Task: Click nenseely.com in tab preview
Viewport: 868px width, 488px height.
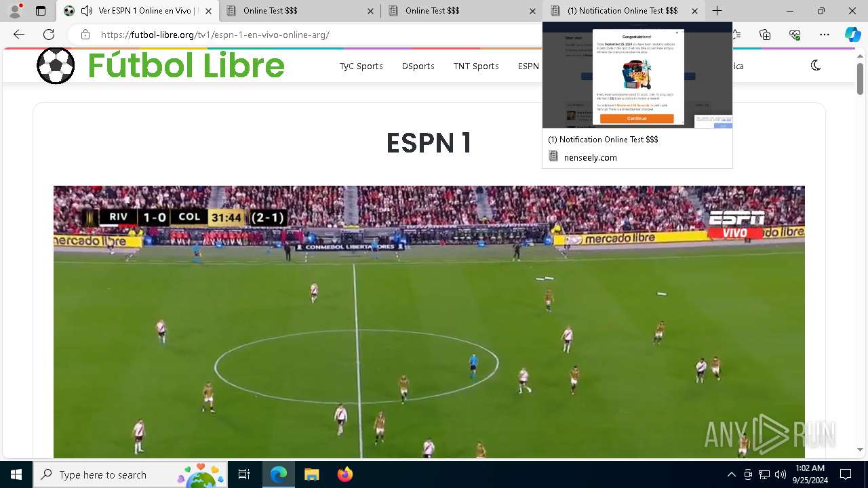Action: pyautogui.click(x=591, y=157)
